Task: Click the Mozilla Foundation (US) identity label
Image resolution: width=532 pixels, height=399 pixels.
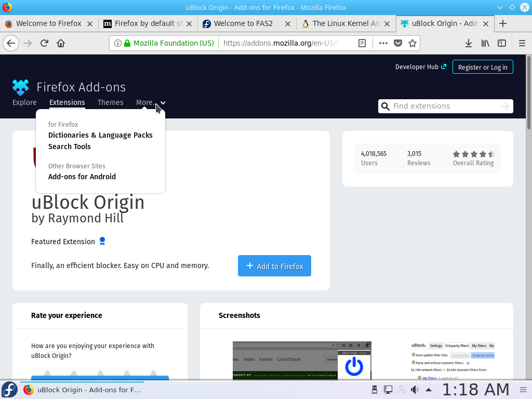Action: pyautogui.click(x=174, y=43)
